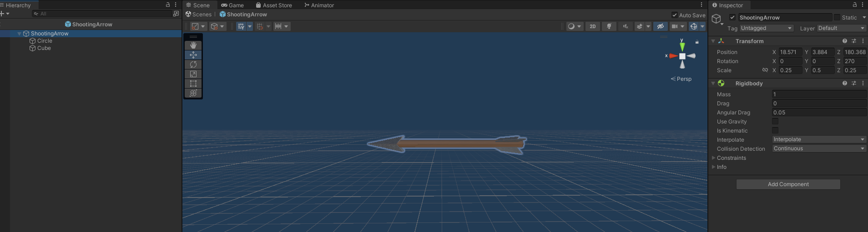
Task: Click the Hierarchy search-by-type icon
Action: 176,14
